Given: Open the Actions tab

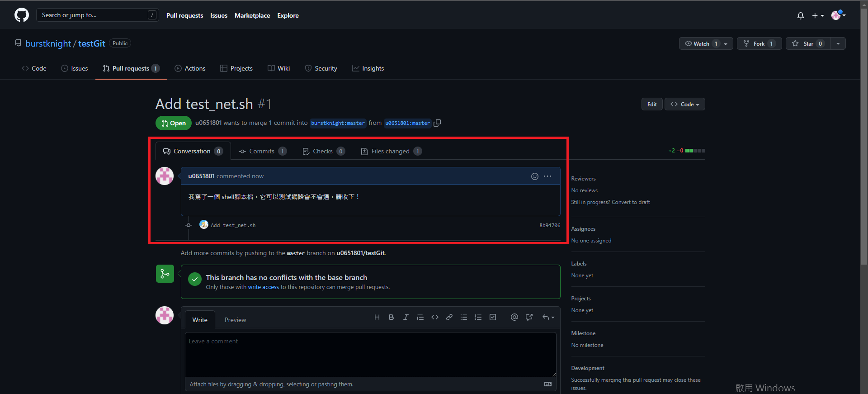Looking at the screenshot, I should tap(190, 68).
